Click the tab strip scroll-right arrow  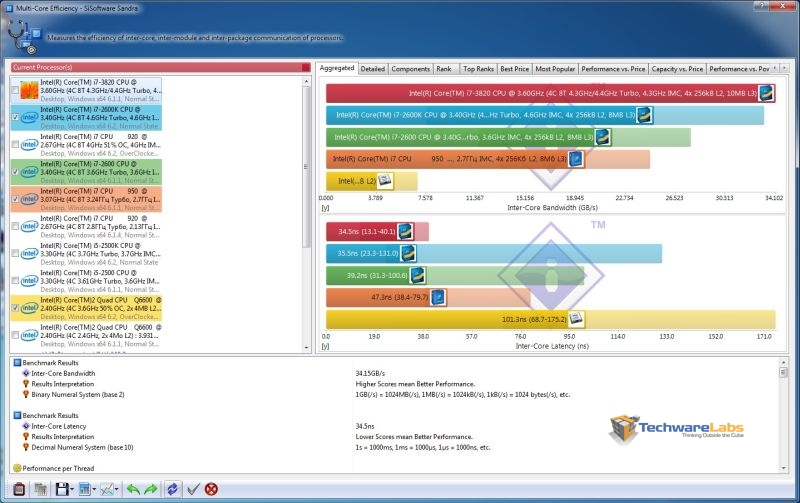(785, 68)
